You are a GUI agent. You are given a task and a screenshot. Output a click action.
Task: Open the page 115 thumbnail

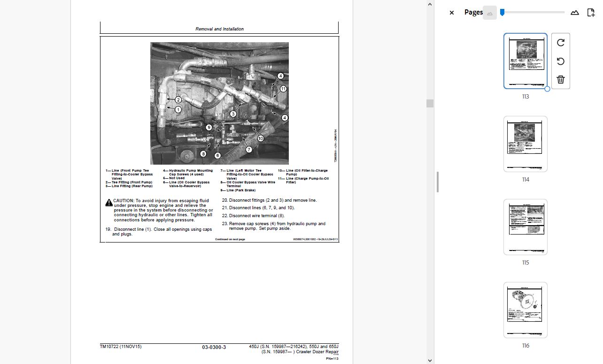click(x=526, y=227)
